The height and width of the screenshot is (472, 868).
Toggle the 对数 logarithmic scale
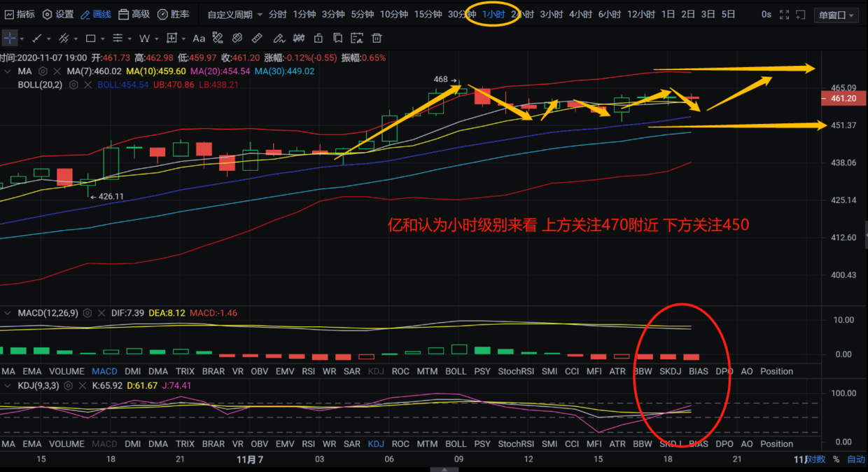point(815,459)
